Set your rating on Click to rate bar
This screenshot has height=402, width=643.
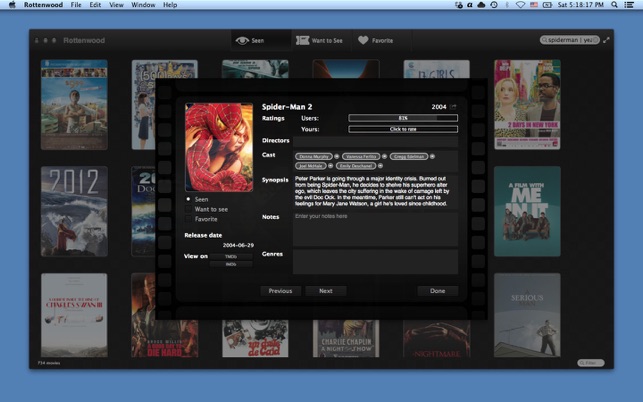point(402,129)
